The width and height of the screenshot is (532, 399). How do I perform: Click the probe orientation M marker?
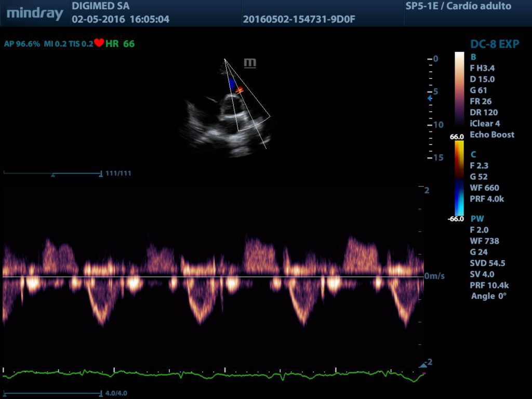click(250, 63)
